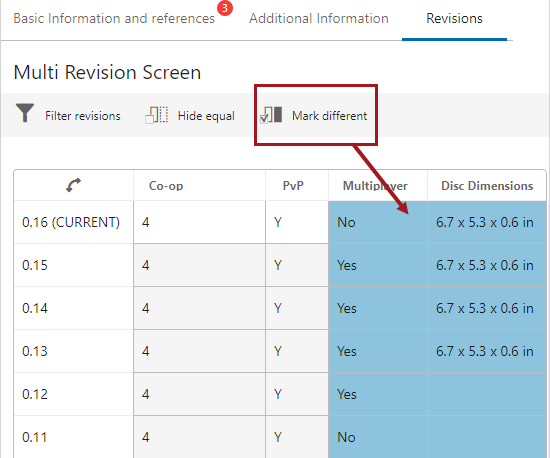Click the revision arrow icon in table header
The height and width of the screenshot is (458, 550).
(73, 185)
